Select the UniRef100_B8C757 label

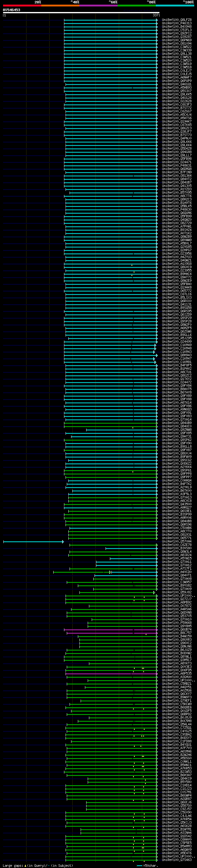(x=177, y=633)
